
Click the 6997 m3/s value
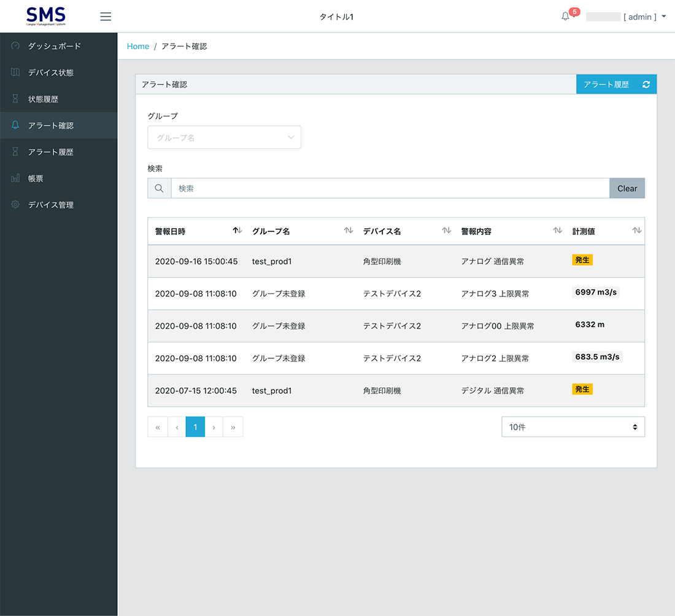click(596, 292)
